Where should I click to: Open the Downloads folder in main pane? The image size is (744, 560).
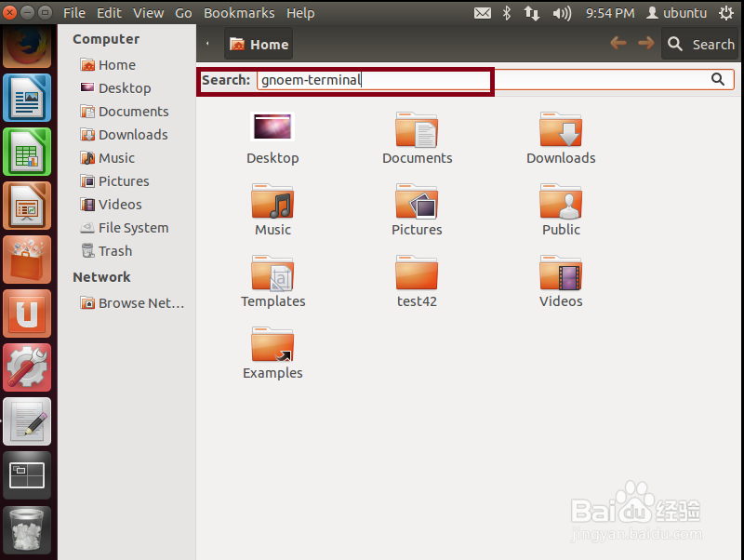pyautogui.click(x=561, y=139)
